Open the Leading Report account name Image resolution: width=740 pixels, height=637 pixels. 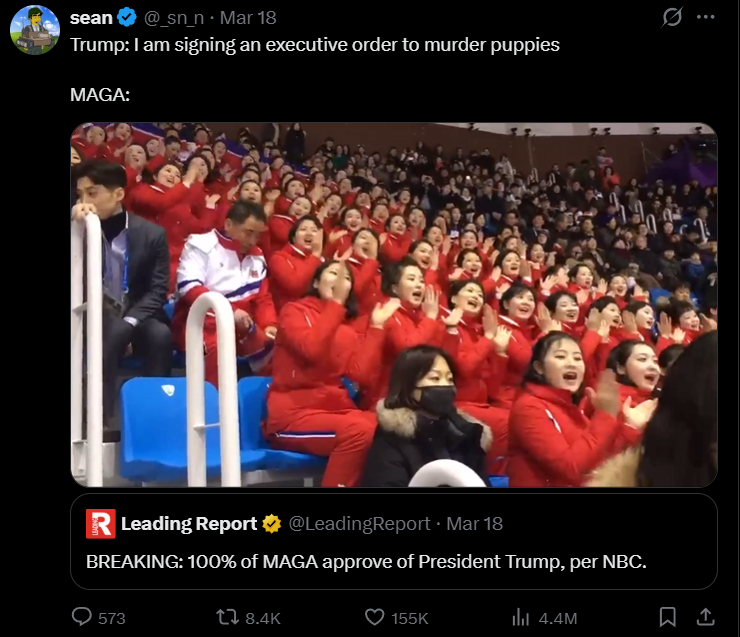click(189, 524)
